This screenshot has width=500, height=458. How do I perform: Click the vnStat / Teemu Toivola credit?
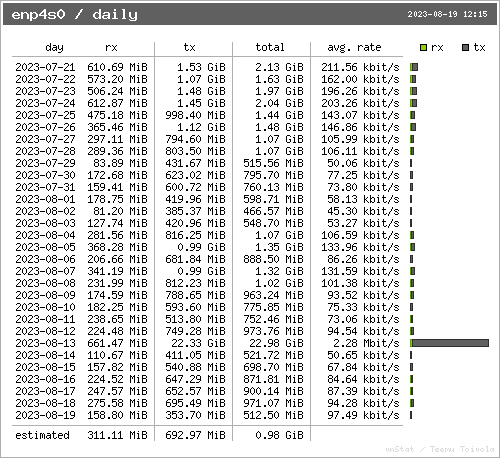440,449
